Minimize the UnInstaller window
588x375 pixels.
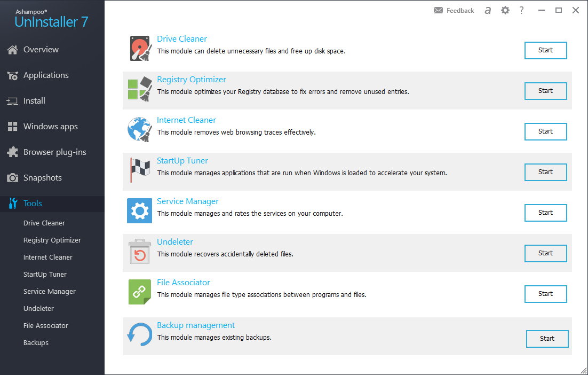(541, 11)
